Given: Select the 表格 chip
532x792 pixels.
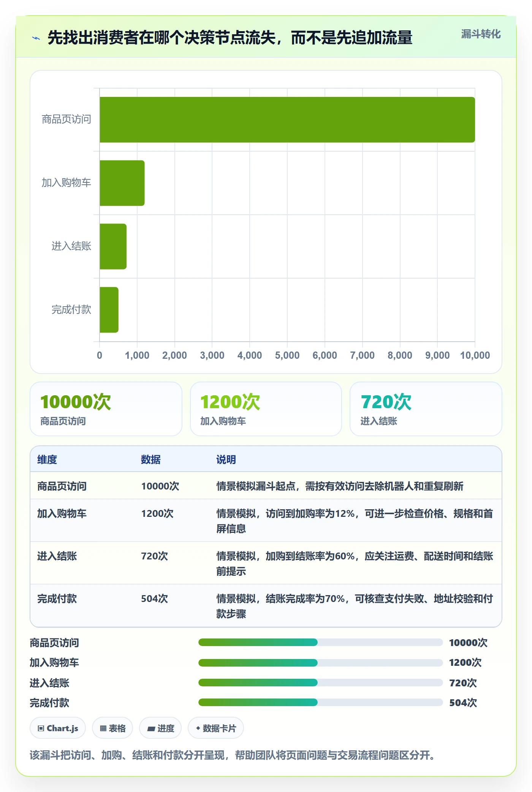Looking at the screenshot, I should tap(112, 728).
